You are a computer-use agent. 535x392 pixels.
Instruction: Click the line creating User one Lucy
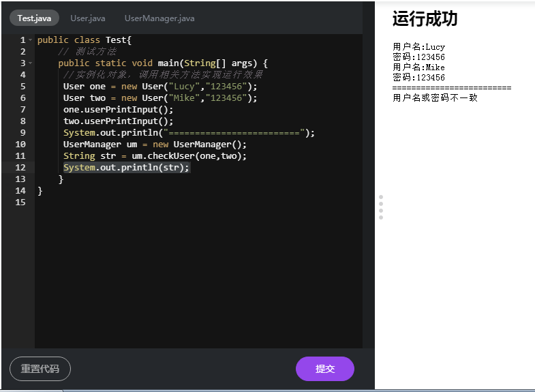tap(160, 87)
